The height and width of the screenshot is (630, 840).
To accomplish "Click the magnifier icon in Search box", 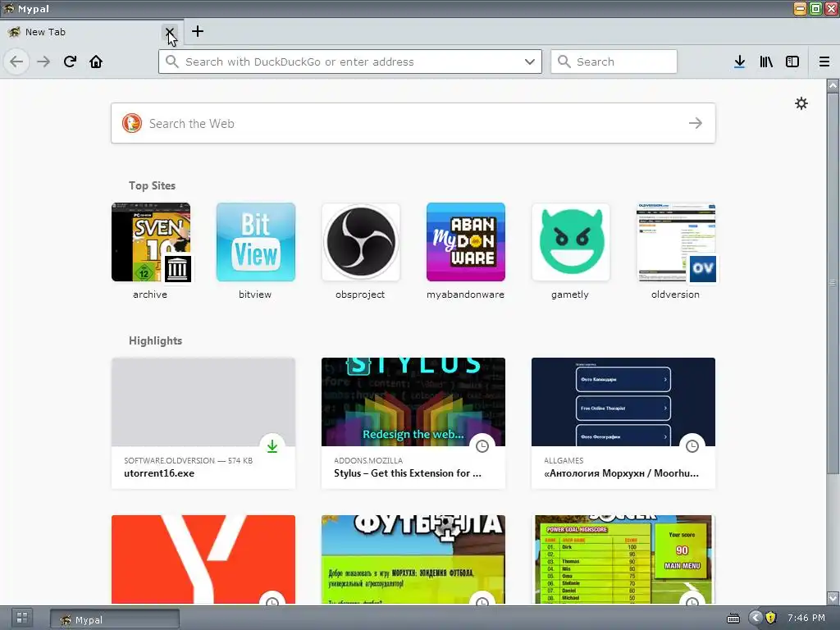I will pos(564,62).
